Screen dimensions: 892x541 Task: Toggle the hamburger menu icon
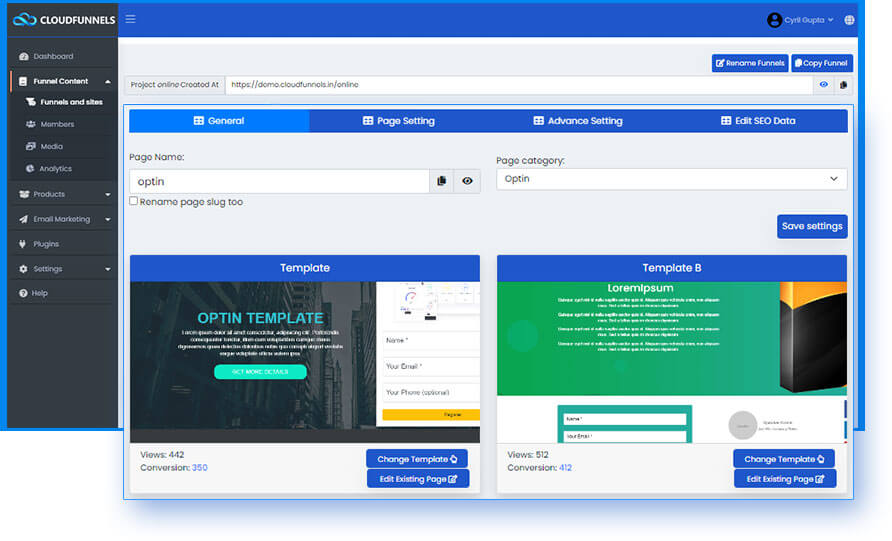pyautogui.click(x=130, y=19)
